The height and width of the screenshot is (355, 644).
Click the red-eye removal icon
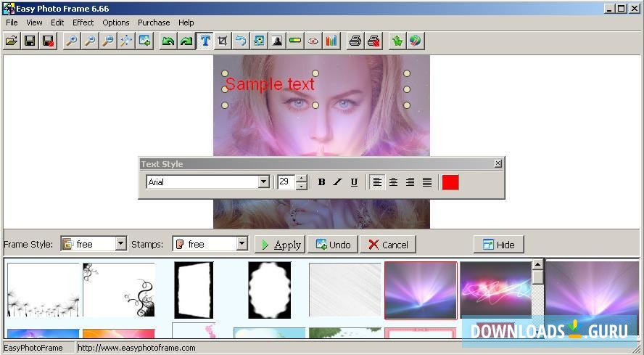pos(313,41)
